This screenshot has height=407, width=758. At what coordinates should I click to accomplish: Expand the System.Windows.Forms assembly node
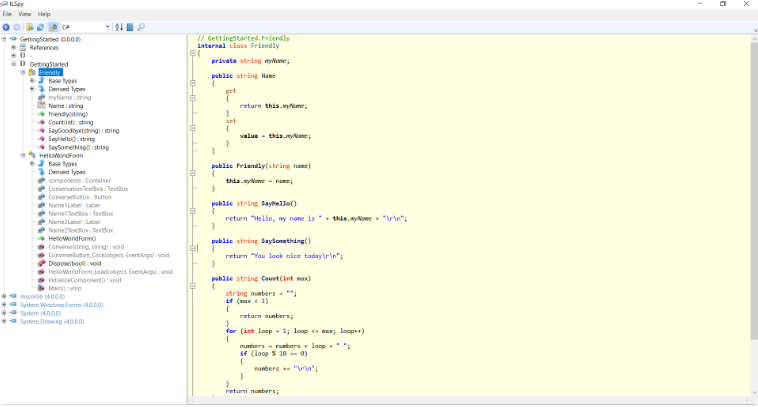coord(4,305)
